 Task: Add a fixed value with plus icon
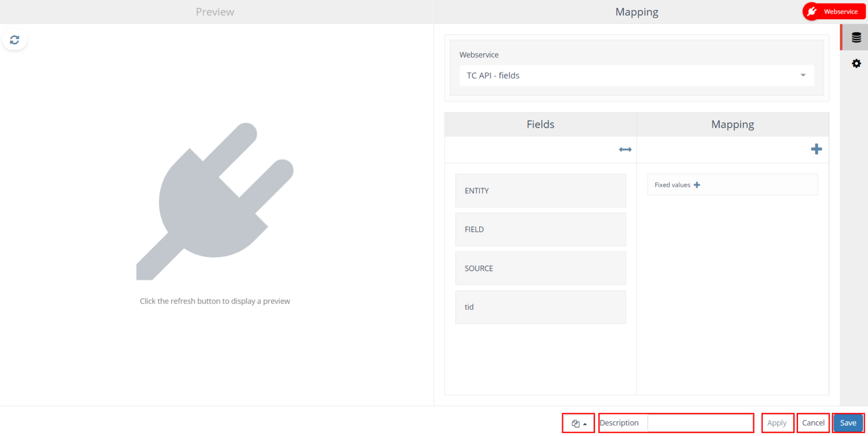(x=697, y=185)
